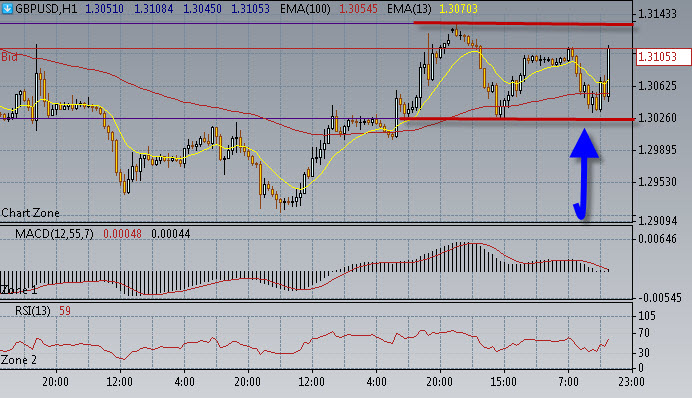Click the GBPUSD,H1 symbol label
692x398 pixels.
[x=46, y=9]
